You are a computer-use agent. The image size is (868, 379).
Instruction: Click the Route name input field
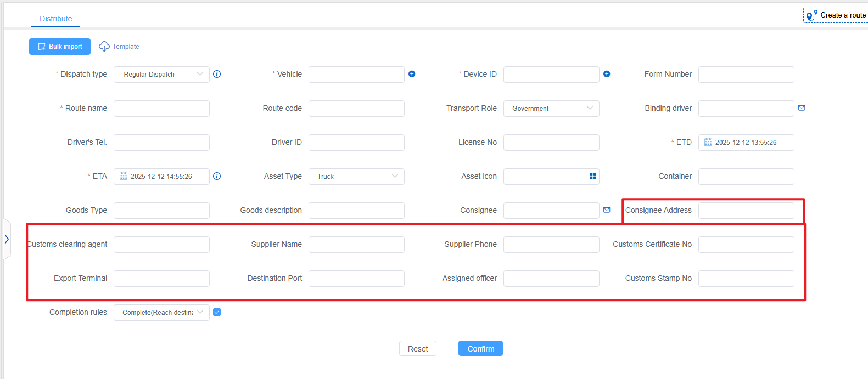161,109
